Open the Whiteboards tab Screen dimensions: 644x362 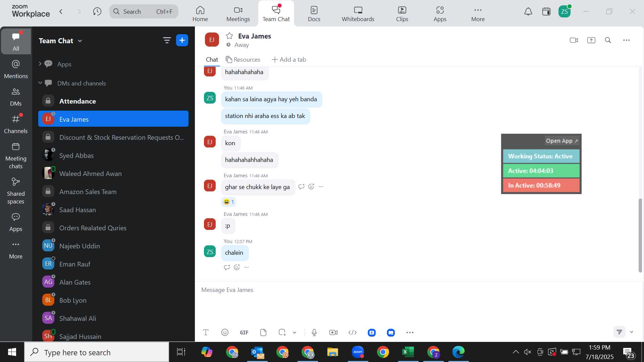point(358,14)
